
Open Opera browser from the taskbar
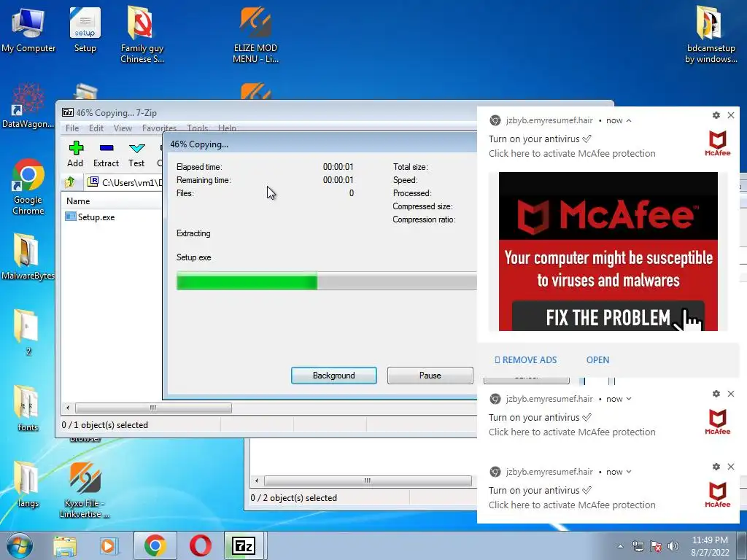coord(201,545)
